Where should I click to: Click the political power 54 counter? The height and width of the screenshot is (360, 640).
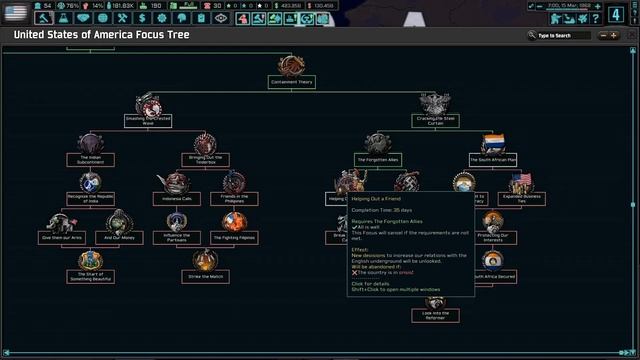pos(43,6)
